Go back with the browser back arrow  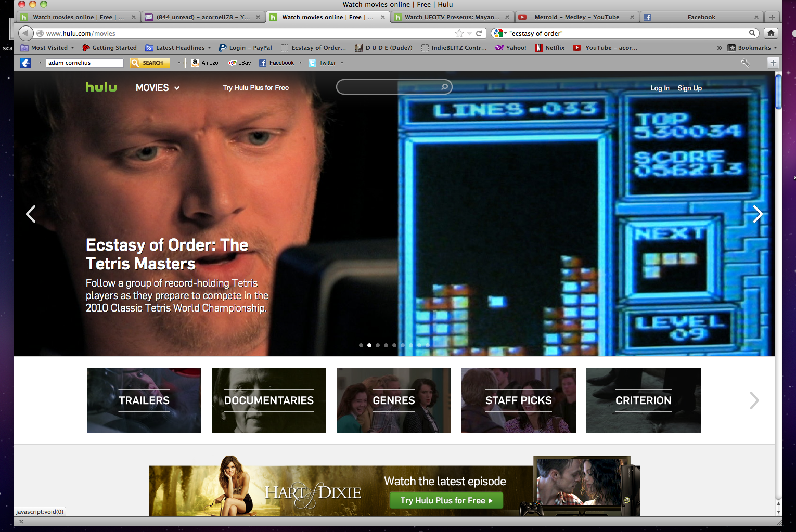click(25, 33)
